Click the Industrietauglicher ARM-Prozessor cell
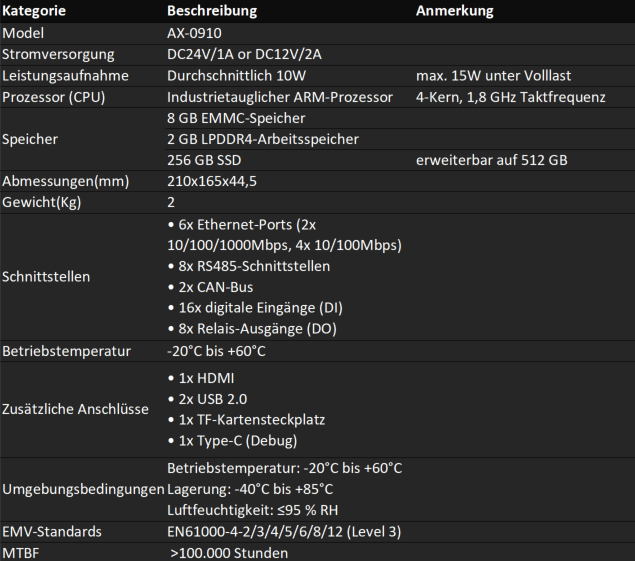 point(280,97)
